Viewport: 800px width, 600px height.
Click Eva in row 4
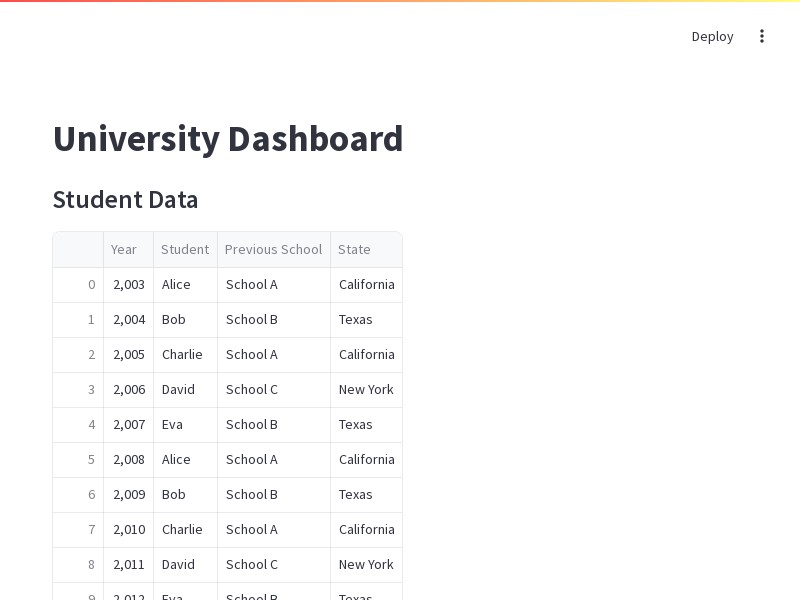point(186,425)
